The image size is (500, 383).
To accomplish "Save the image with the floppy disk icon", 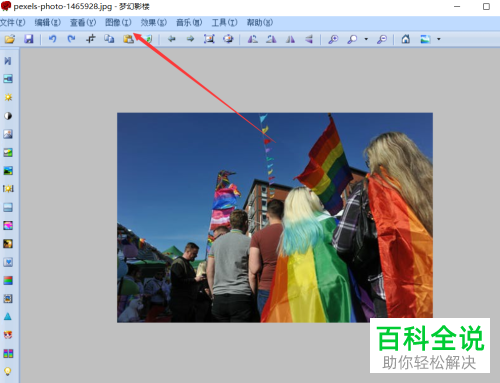I will coord(29,39).
